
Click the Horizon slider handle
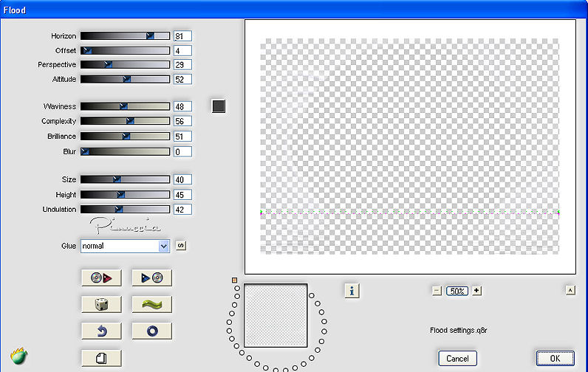tap(150, 36)
